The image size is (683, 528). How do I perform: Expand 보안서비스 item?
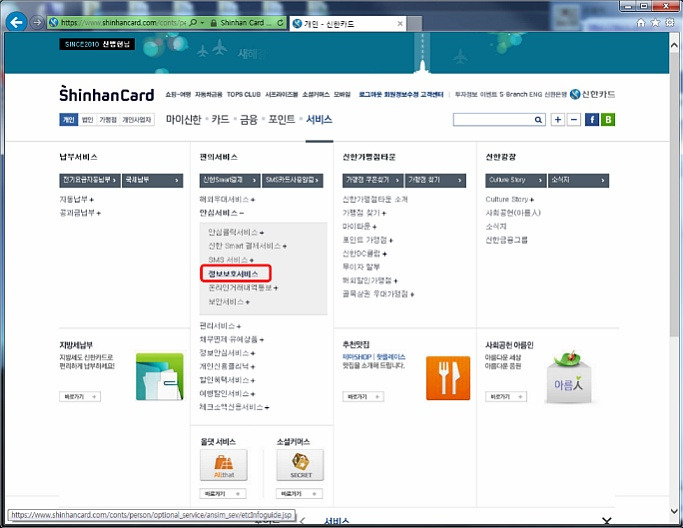point(229,301)
